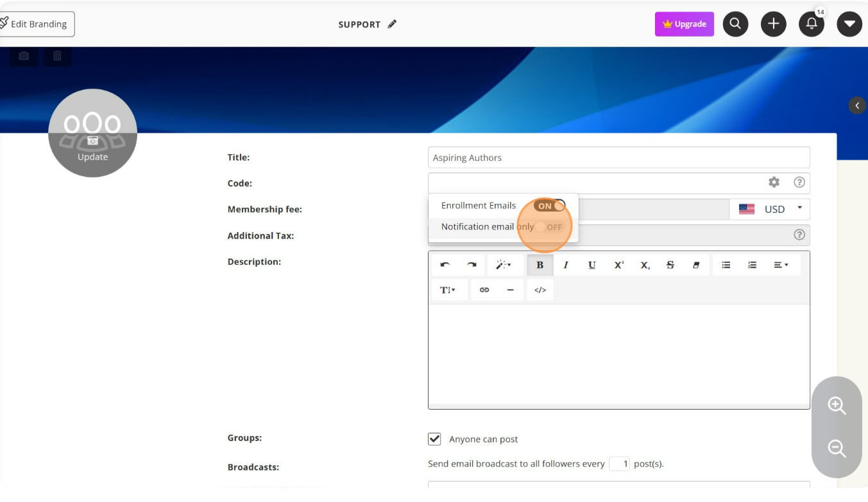
Task: Insert a numbered list
Action: click(753, 265)
